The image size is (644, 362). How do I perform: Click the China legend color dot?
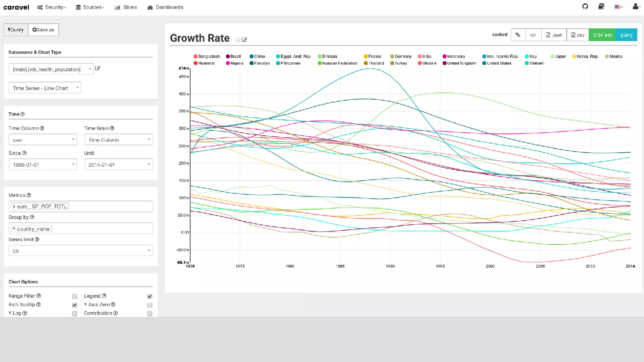252,57
